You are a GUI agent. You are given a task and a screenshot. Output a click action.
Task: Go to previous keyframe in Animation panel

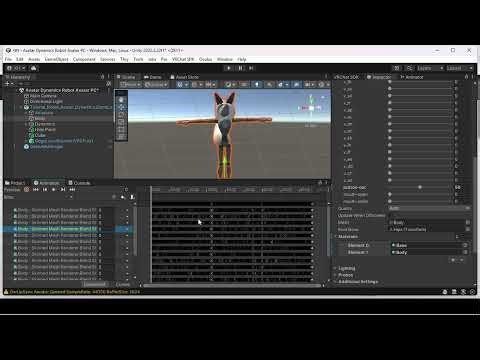(45, 189)
